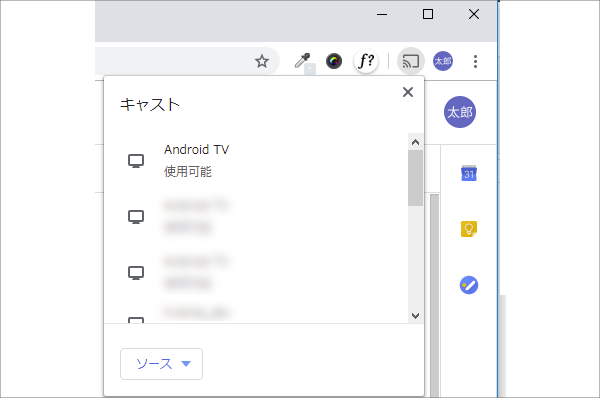This screenshot has width=600, height=398.
Task: Maximize the Chrome window
Action: (x=428, y=15)
